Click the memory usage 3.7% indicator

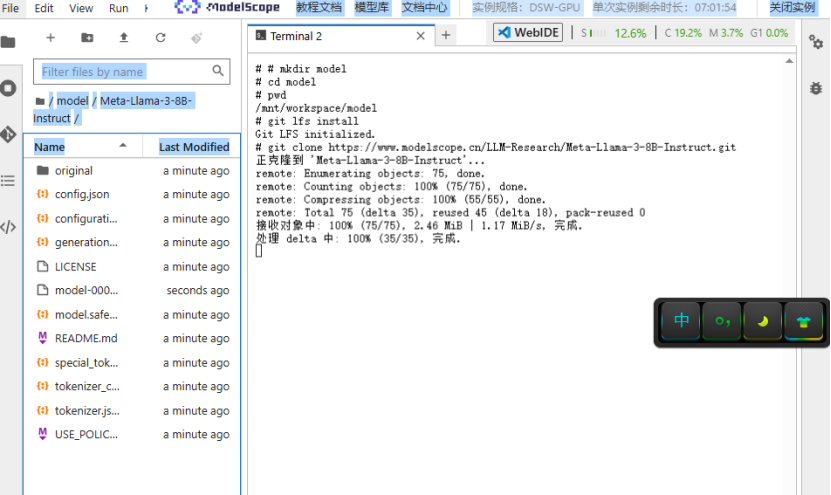tap(726, 33)
